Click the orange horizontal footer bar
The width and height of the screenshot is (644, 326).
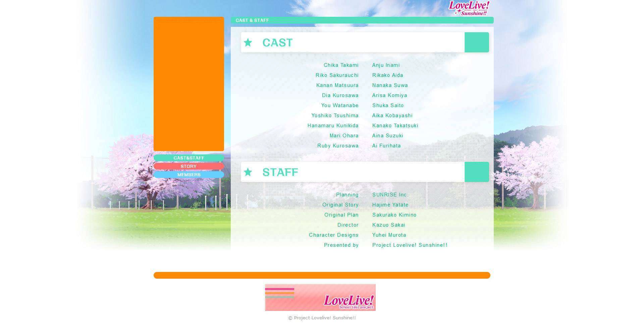point(322,275)
